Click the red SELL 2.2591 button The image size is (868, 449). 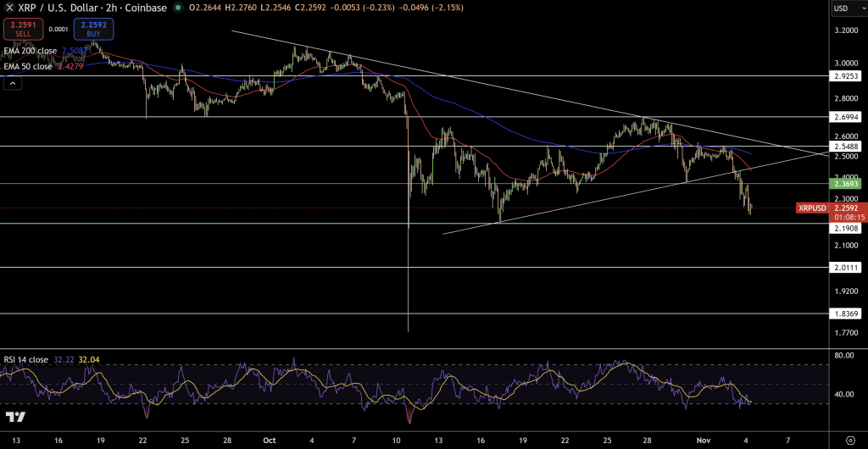23,29
